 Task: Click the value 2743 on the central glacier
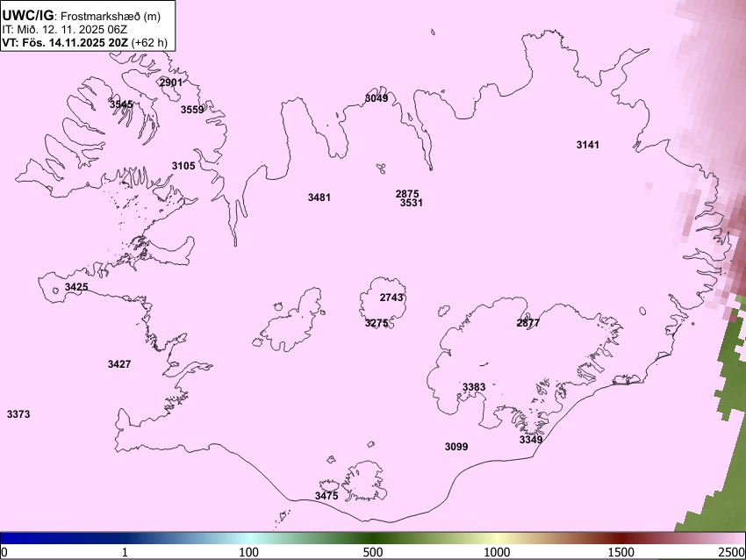[391, 298]
